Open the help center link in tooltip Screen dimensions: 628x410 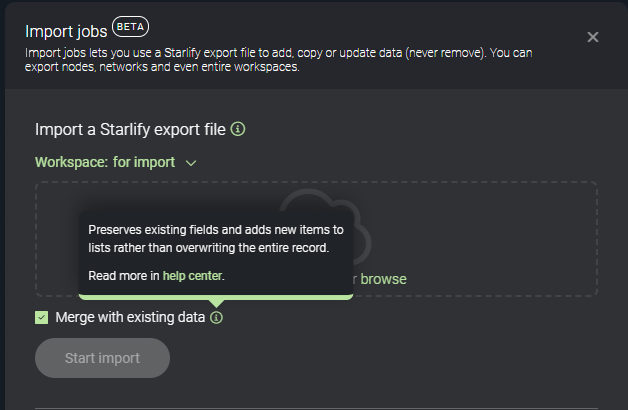point(192,275)
